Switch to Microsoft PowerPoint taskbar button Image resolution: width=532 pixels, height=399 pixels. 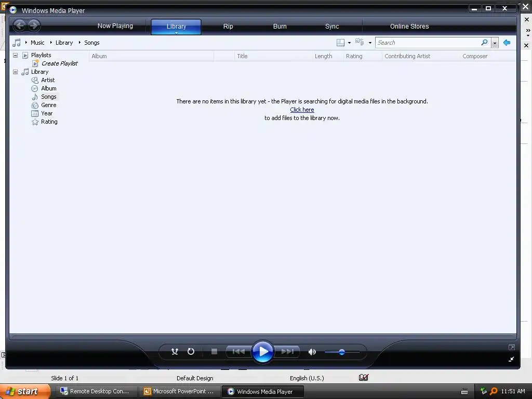179,391
